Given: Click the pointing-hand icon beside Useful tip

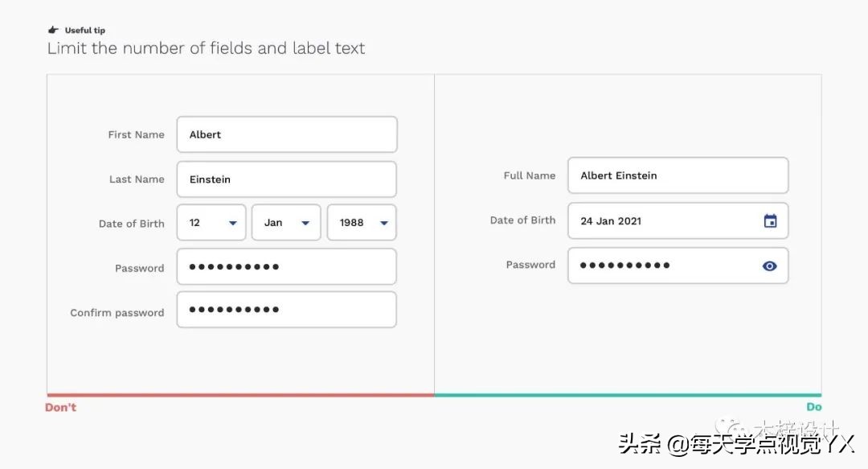Looking at the screenshot, I should coord(54,29).
